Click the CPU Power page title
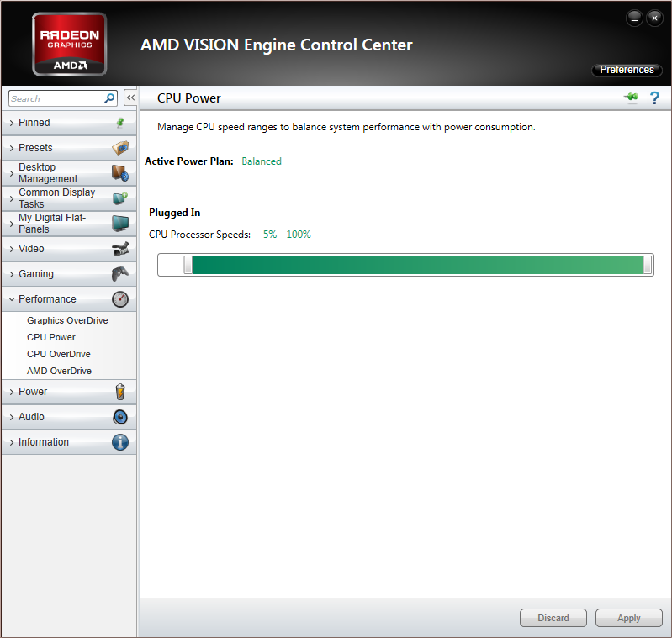 click(x=189, y=98)
